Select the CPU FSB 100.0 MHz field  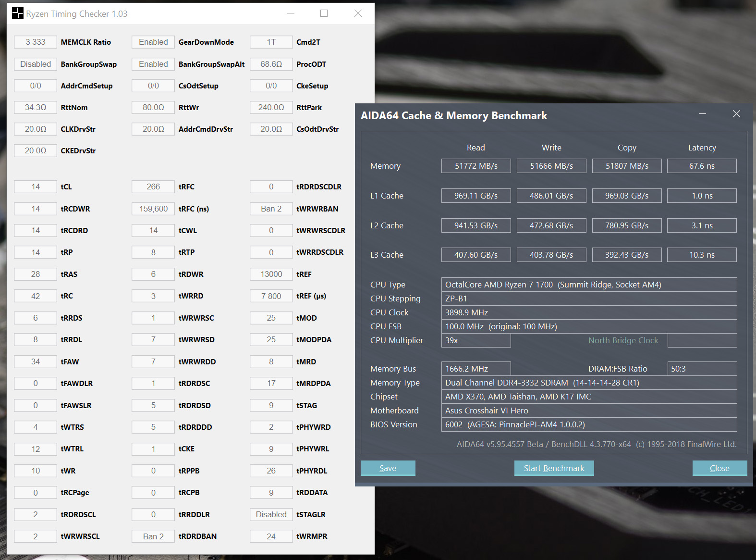point(589,326)
